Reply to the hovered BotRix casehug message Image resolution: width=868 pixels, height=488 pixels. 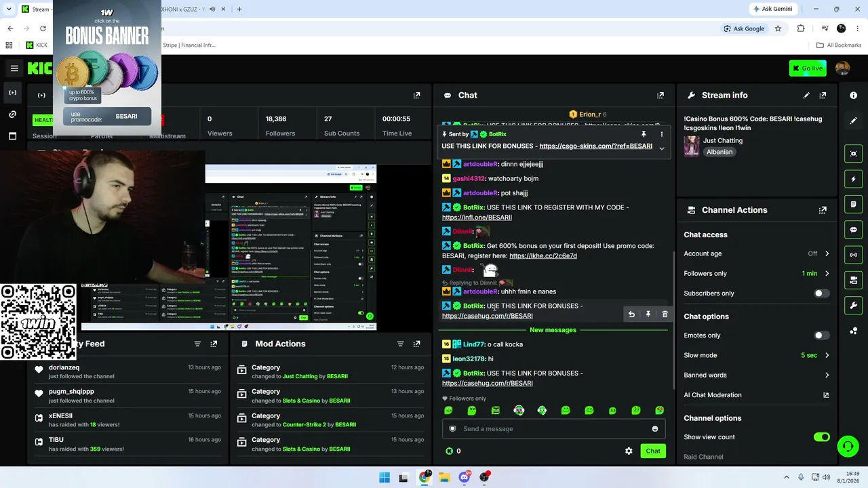click(631, 314)
